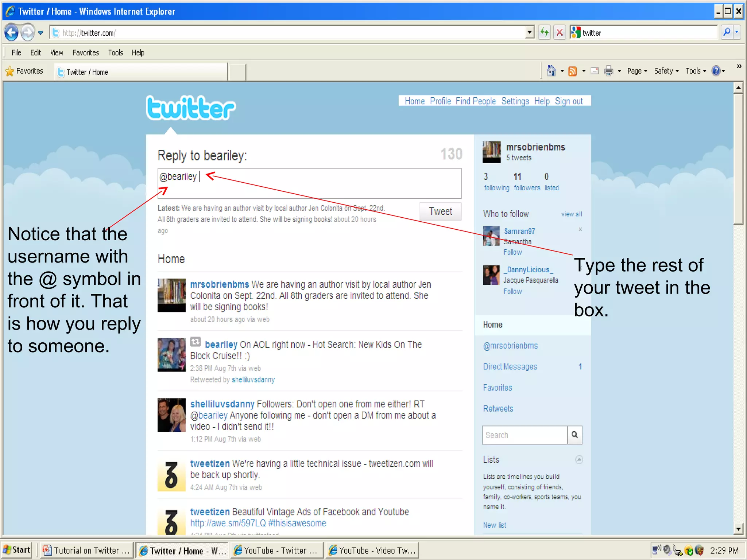The image size is (747, 560).
Task: Click the RSS feeds orange icon
Action: tap(573, 71)
